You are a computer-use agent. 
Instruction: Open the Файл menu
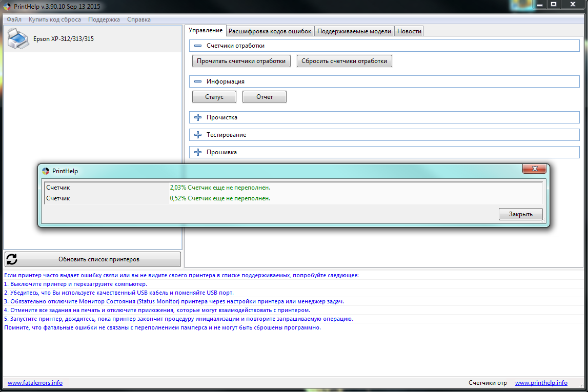(x=14, y=19)
